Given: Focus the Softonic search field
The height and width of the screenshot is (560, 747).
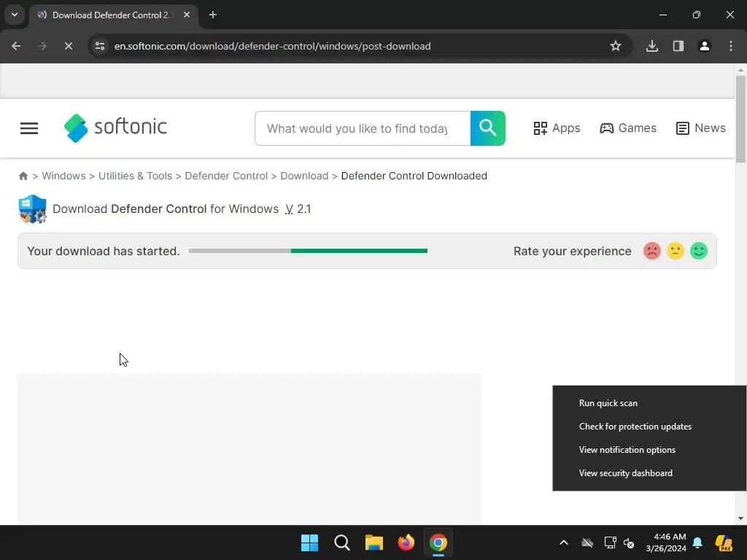Looking at the screenshot, I should pyautogui.click(x=363, y=128).
